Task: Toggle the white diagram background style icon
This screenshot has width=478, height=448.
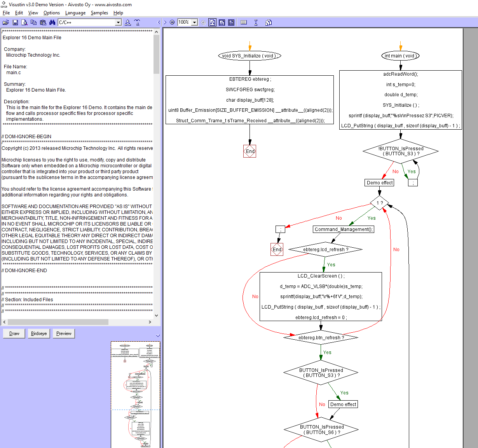Action: click(212, 22)
